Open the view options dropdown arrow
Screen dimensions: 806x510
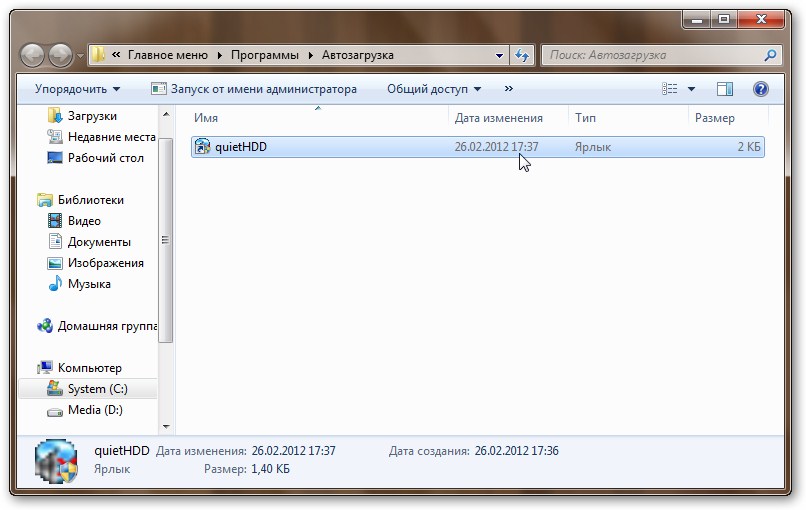[x=691, y=89]
